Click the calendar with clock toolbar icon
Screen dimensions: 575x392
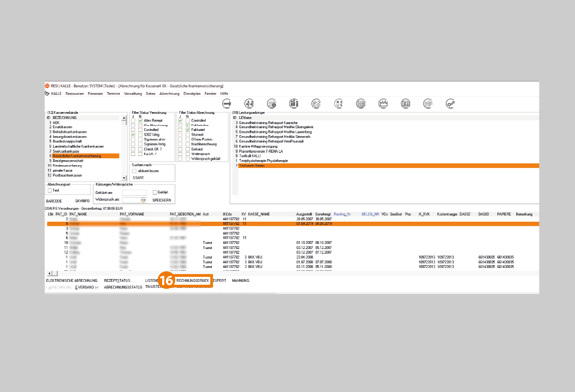coord(272,104)
